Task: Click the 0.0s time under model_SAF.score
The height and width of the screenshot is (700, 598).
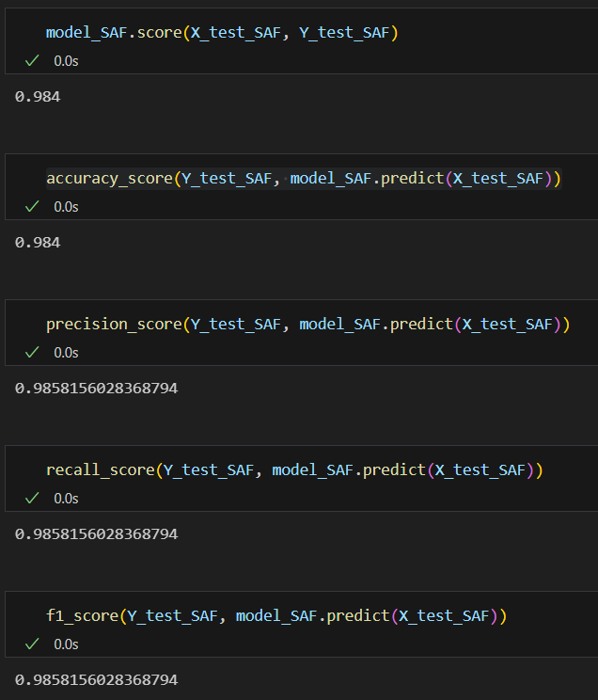Action: 66,61
